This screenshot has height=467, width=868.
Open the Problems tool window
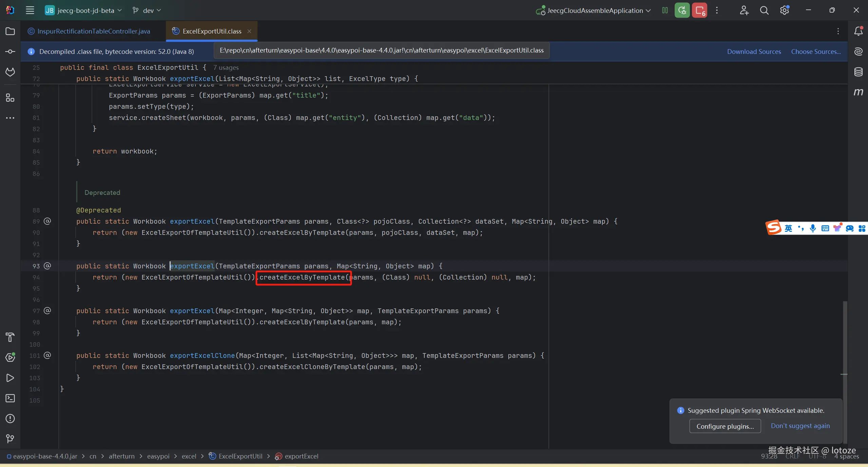[10, 419]
